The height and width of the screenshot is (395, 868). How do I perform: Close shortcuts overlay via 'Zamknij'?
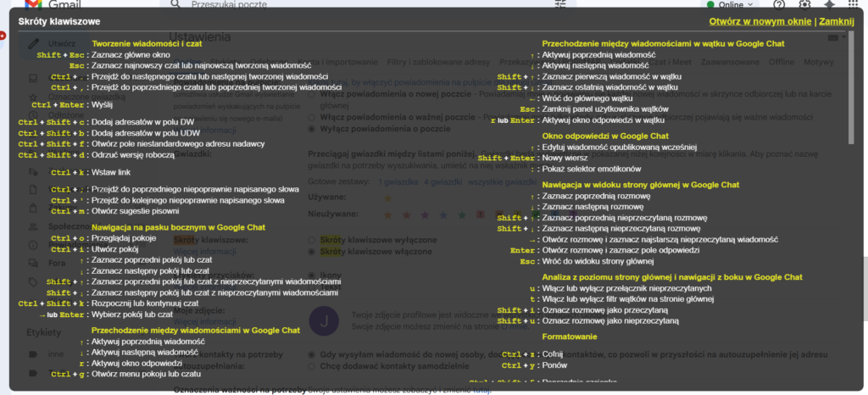837,21
